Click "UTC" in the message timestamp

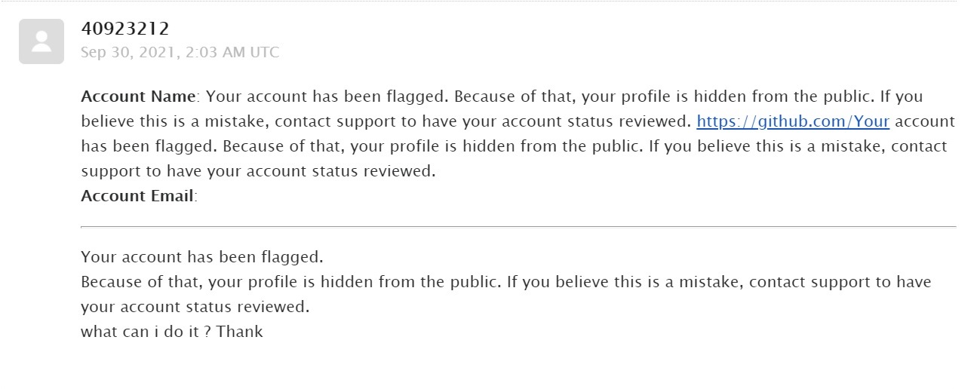(265, 53)
